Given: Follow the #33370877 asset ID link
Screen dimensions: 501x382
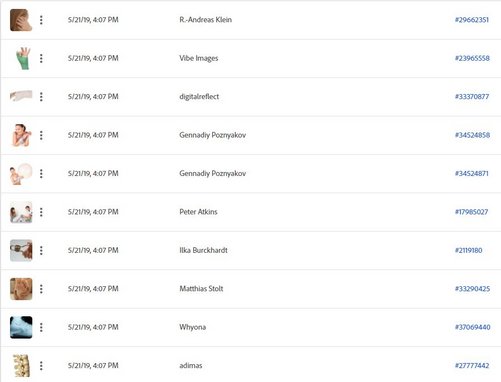Looking at the screenshot, I should (x=472, y=97).
